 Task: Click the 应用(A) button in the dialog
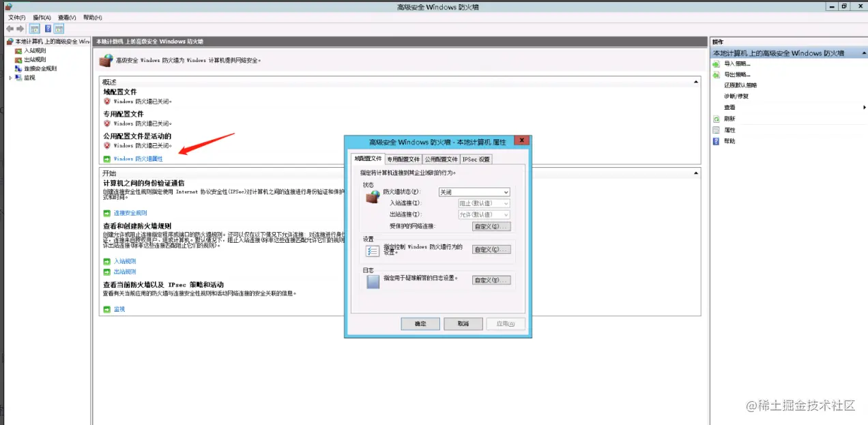coord(506,324)
